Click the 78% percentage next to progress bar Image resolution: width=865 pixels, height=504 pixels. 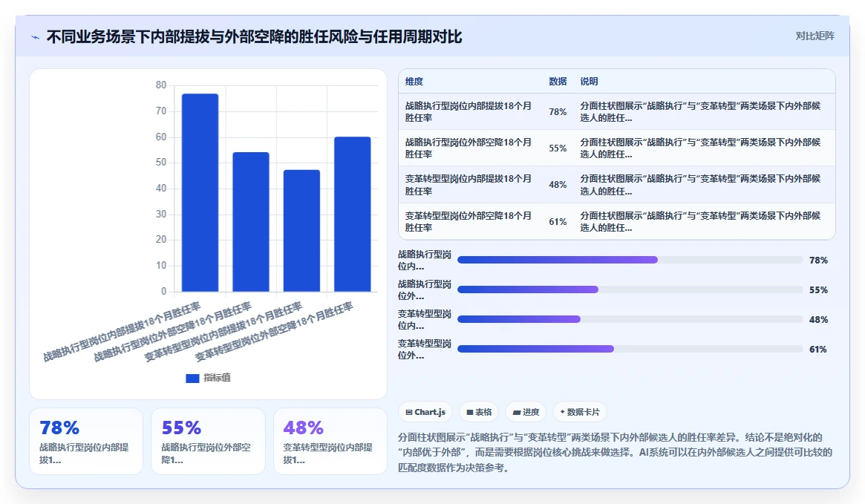coord(818,261)
